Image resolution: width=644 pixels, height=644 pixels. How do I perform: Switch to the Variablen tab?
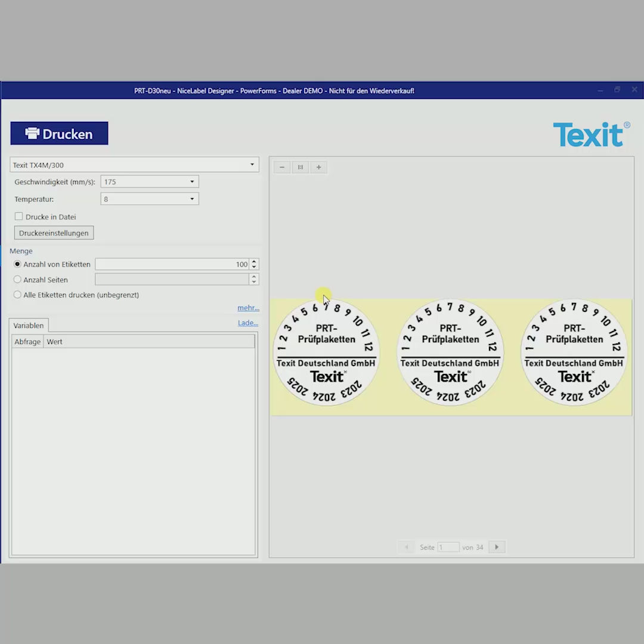pyautogui.click(x=29, y=326)
